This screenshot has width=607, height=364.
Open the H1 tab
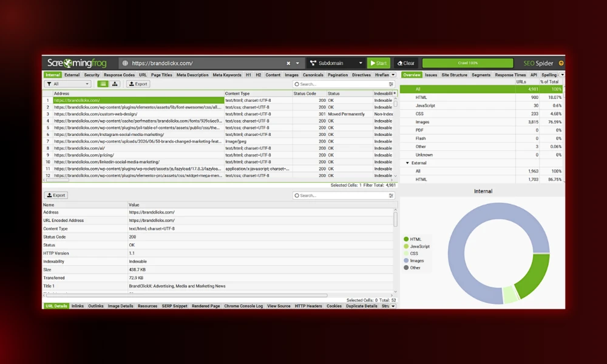tap(248, 75)
